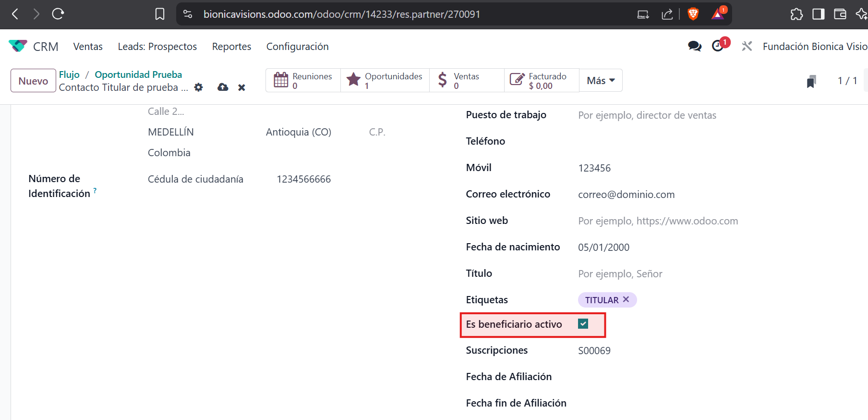Discard changes with the X icon
Image resolution: width=868 pixels, height=420 pixels.
pyautogui.click(x=241, y=87)
